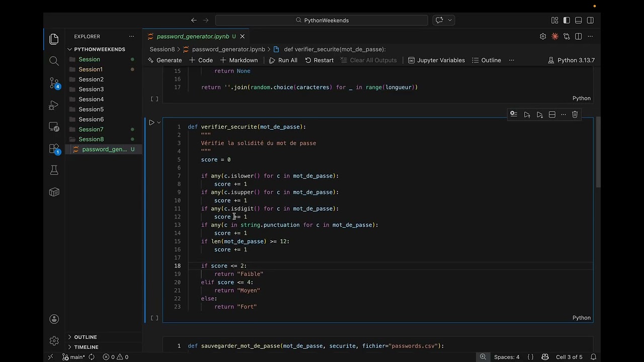Click the orange starburst icon
This screenshot has height=362, width=644.
point(555,36)
